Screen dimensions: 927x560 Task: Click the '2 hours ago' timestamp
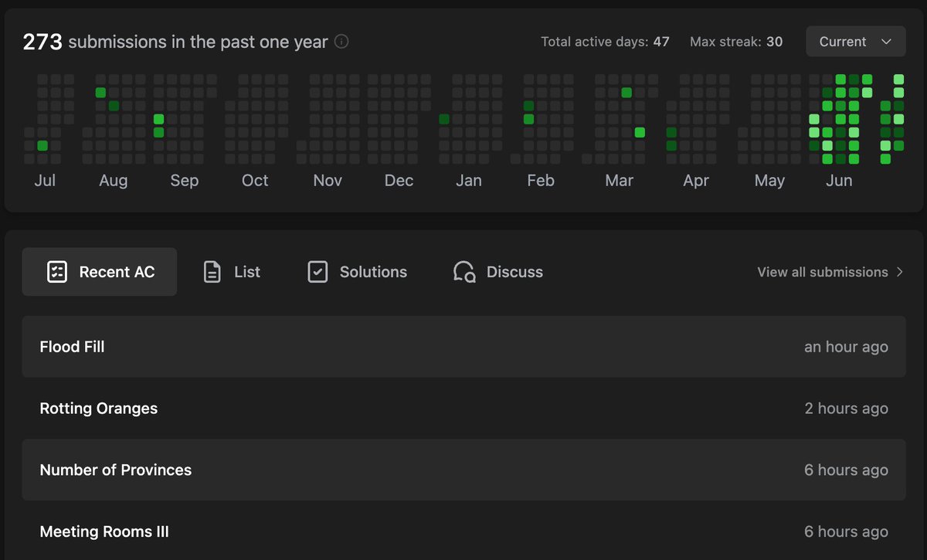point(846,409)
